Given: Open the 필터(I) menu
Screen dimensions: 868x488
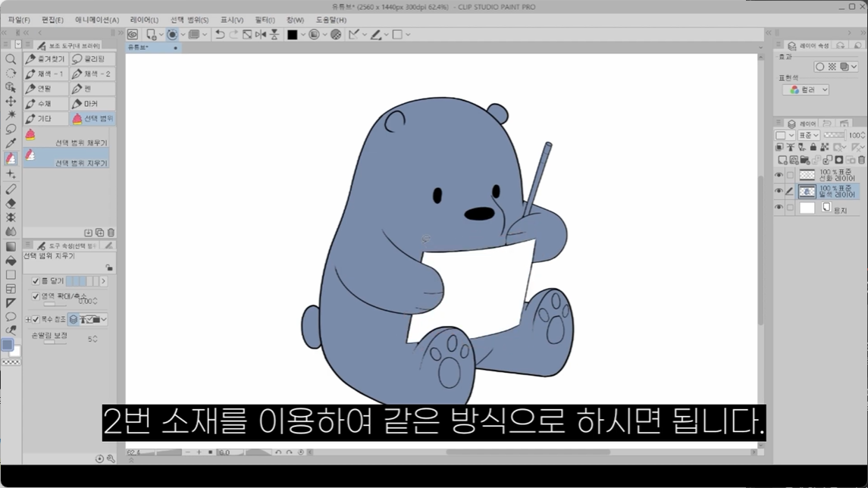Looking at the screenshot, I should pyautogui.click(x=265, y=20).
